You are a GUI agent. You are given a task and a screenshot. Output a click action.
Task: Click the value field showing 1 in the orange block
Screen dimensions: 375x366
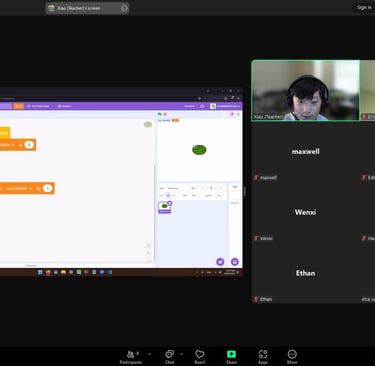48,188
